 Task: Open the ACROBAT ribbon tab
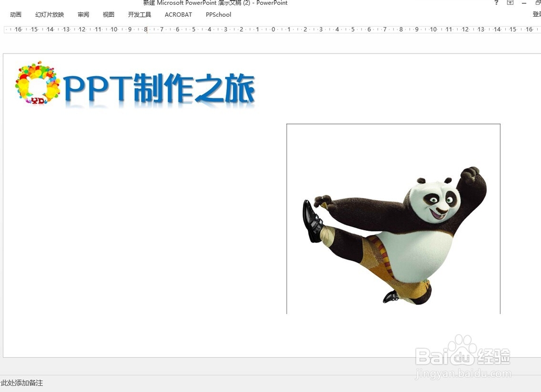click(179, 15)
